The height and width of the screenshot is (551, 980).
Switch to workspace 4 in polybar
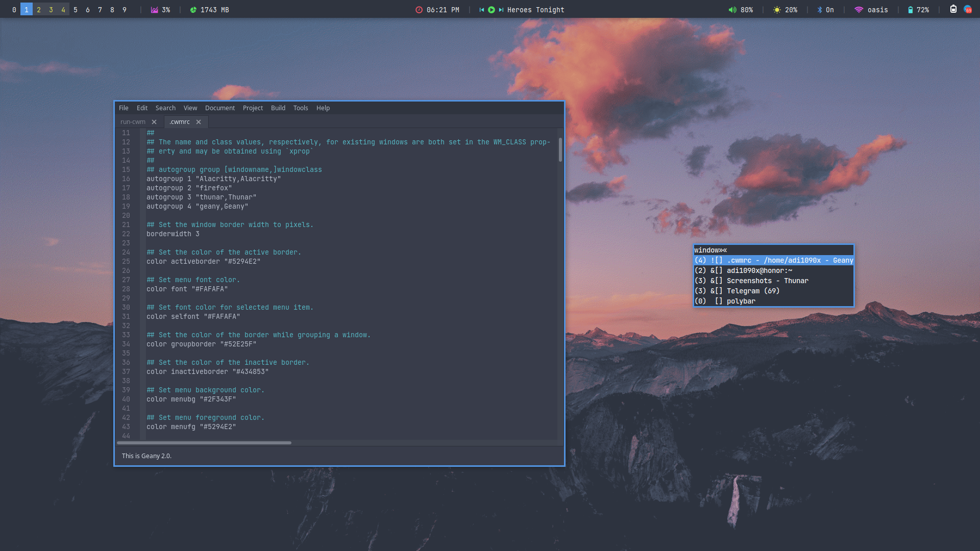coord(63,10)
